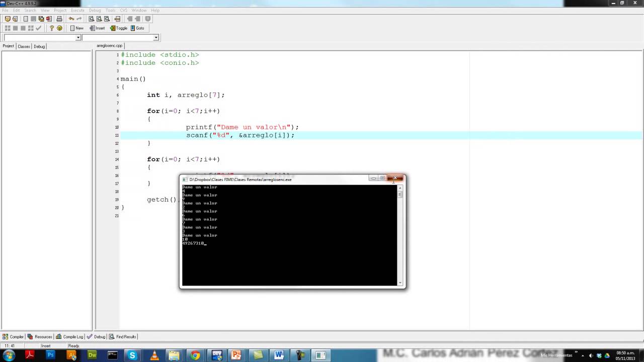Open Skype from the taskbar
The height and width of the screenshot is (362, 644).
pos(132,355)
